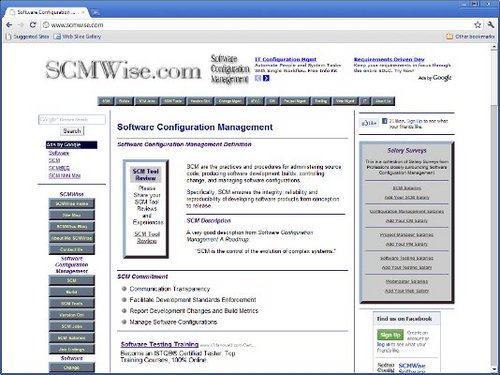500x375 pixels.
Task: Click the SCMWise.com site logo
Action: coord(123,70)
